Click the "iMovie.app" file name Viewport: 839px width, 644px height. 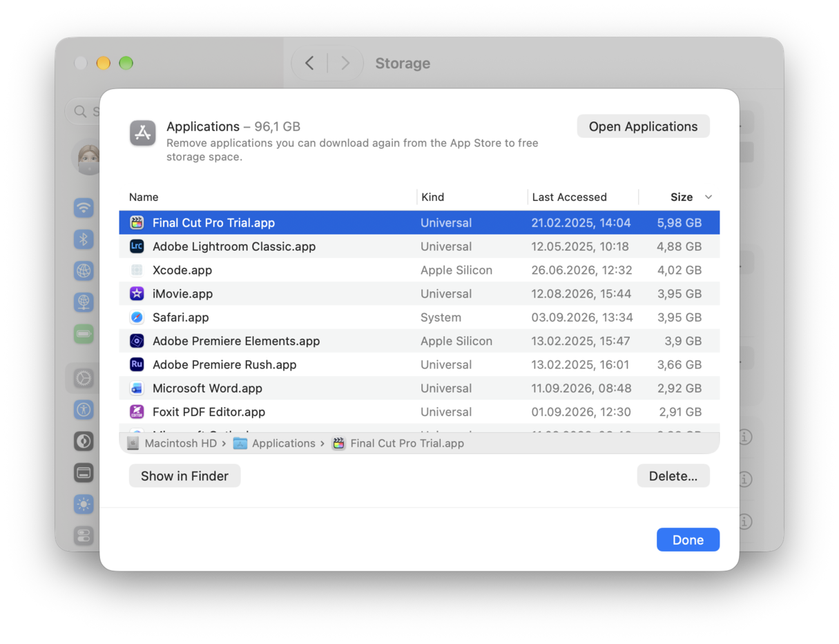point(183,293)
